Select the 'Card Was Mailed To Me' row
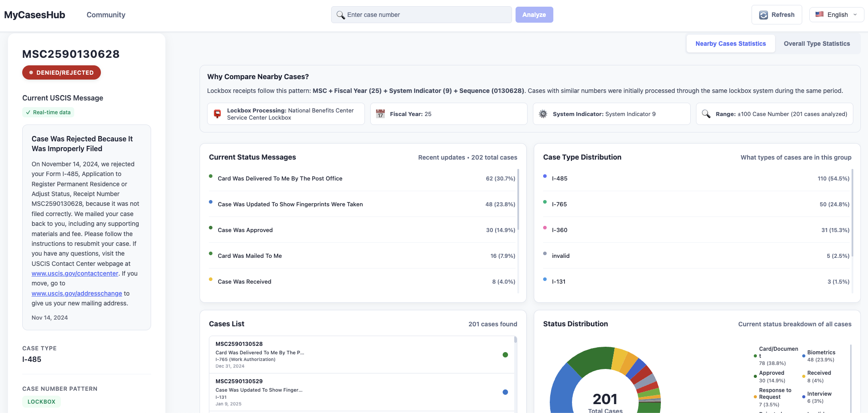This screenshot has width=868, height=413. point(362,256)
